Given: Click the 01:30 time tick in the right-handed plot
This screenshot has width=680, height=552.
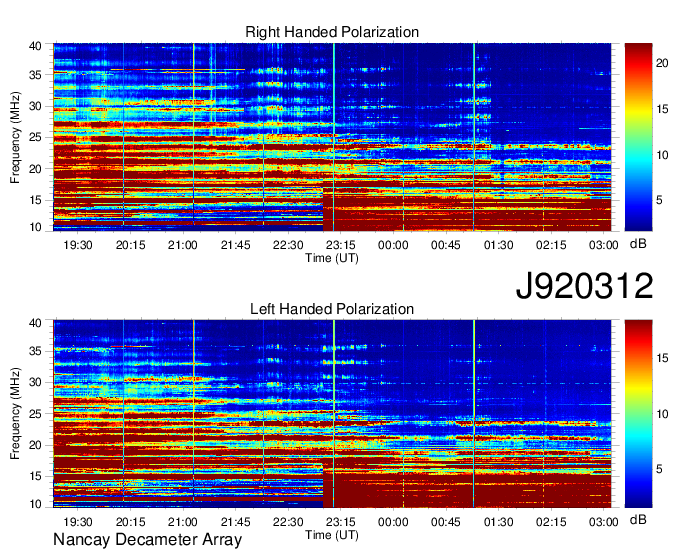Looking at the screenshot, I should [x=499, y=245].
